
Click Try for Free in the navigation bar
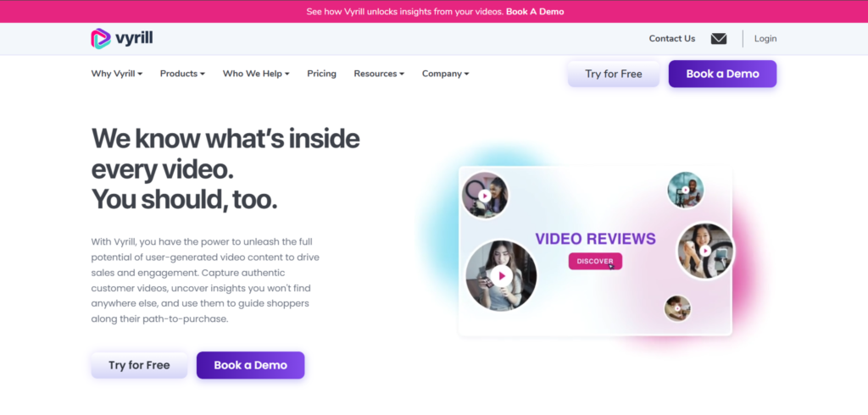pos(614,75)
